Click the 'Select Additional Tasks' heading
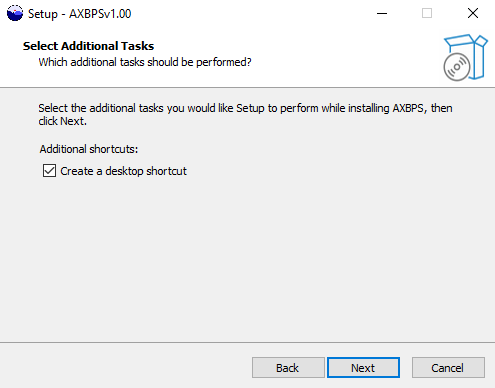This screenshot has width=495, height=388. (88, 46)
